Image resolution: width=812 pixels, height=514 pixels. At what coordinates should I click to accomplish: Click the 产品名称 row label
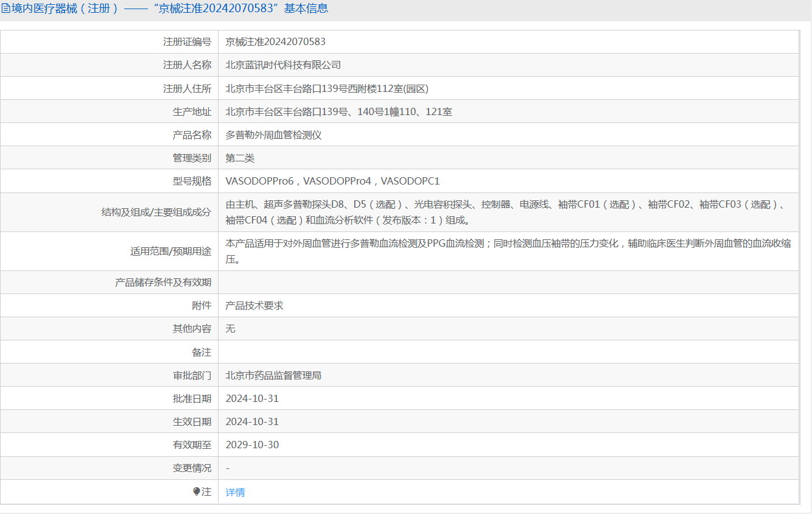pyautogui.click(x=192, y=135)
